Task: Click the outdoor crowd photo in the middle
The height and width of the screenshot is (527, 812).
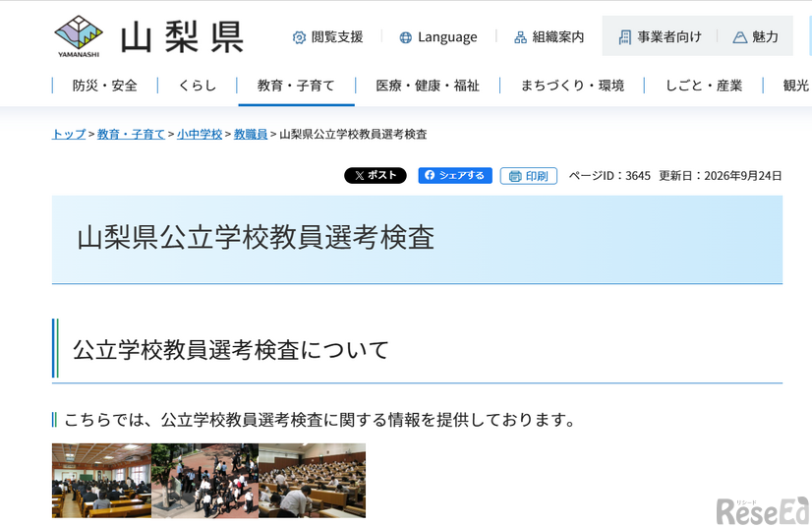Action: (205, 481)
